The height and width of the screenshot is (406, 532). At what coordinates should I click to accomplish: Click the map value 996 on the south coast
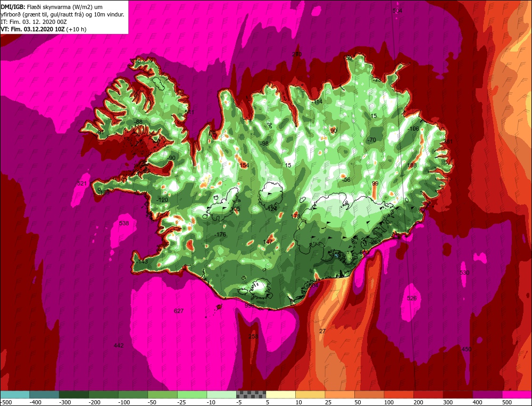tap(250, 306)
